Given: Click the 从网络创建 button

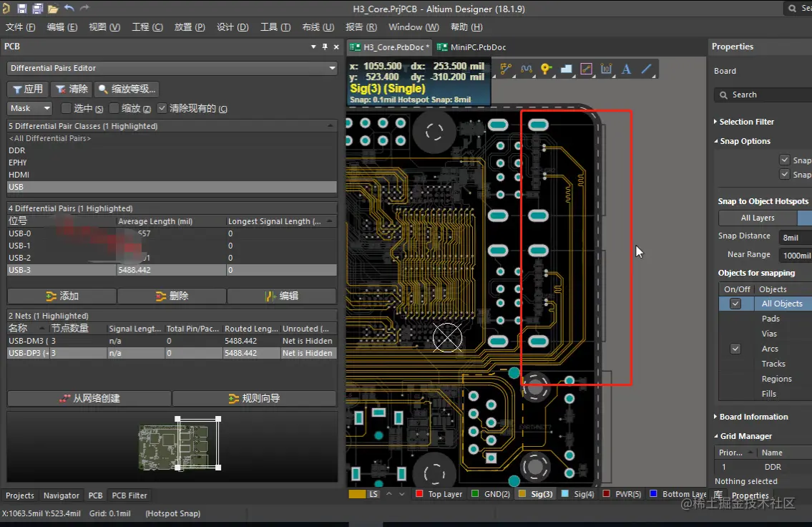Looking at the screenshot, I should pos(89,398).
